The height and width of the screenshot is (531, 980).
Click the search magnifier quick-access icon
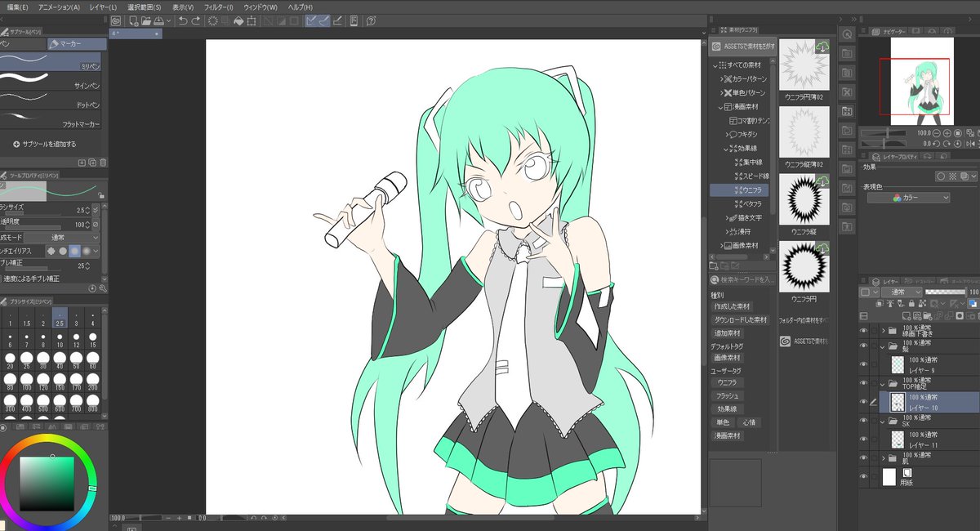click(847, 33)
